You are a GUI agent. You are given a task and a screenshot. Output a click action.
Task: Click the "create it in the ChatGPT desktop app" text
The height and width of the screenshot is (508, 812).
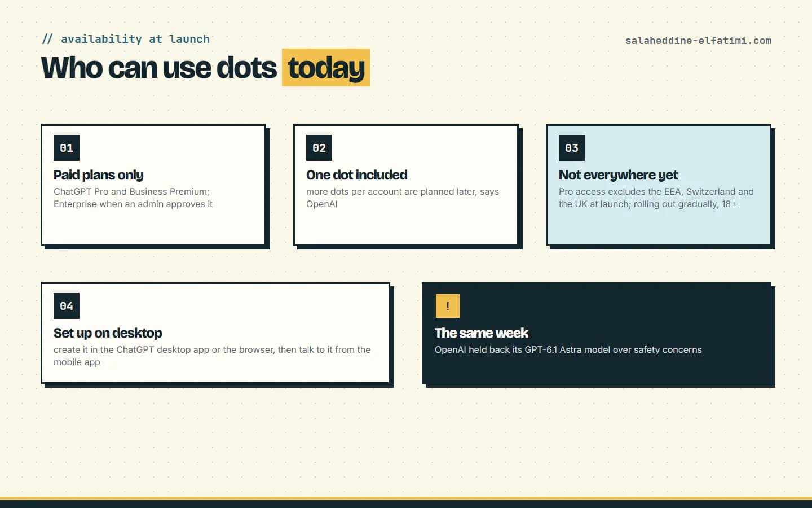click(212, 356)
